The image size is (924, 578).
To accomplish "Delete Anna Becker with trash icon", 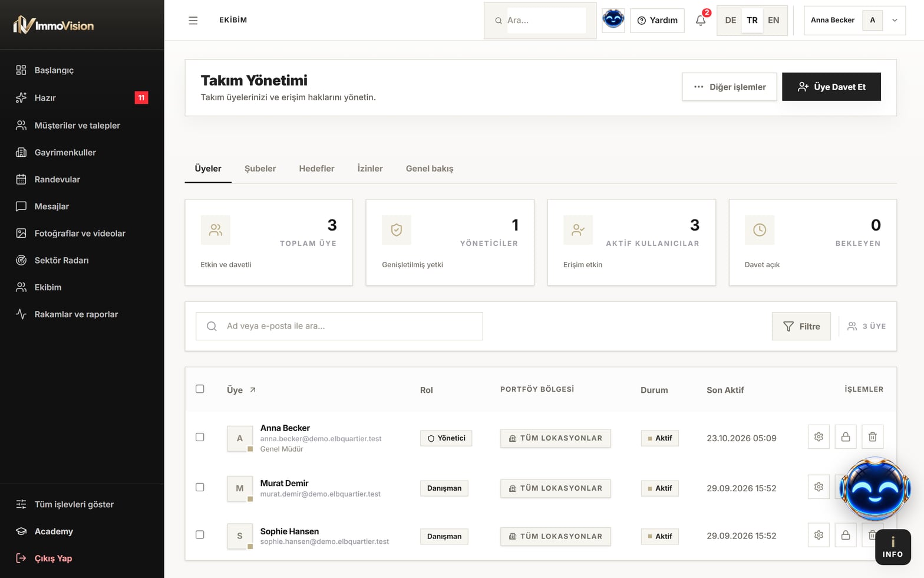I will tap(873, 437).
